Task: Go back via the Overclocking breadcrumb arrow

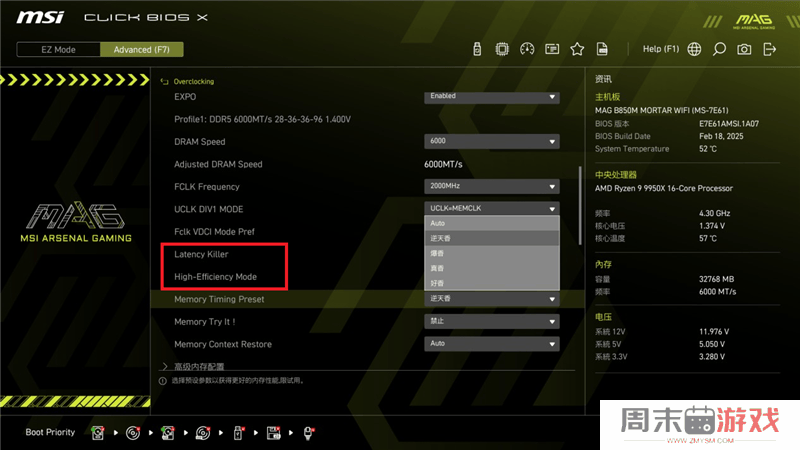Action: pyautogui.click(x=166, y=81)
